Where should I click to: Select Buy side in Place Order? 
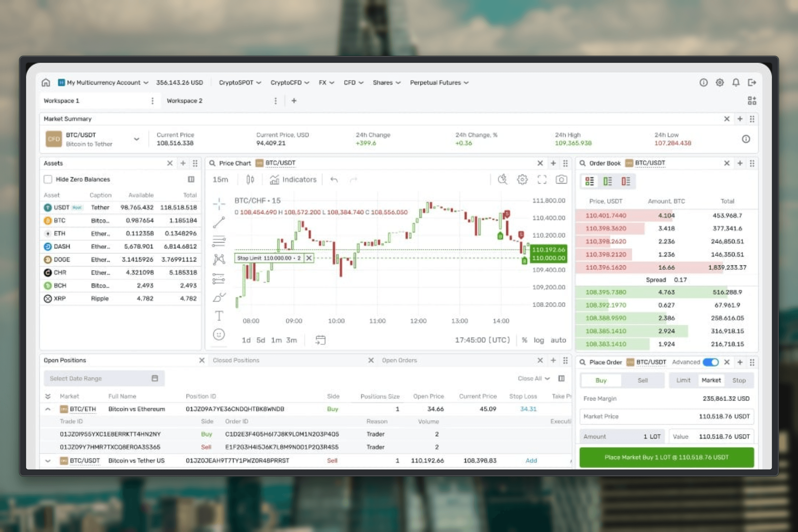pos(601,380)
